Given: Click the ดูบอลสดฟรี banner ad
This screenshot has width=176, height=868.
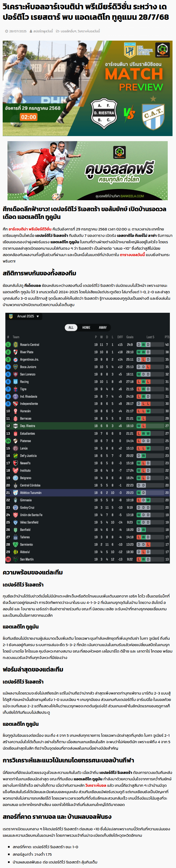Looking at the screenshot, I should tap(88, 171).
